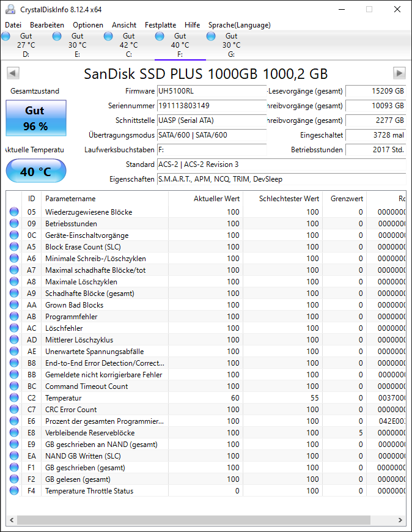The image size is (412, 532).
Task: Click the Eigenschaften features field
Action: pyautogui.click(x=281, y=179)
